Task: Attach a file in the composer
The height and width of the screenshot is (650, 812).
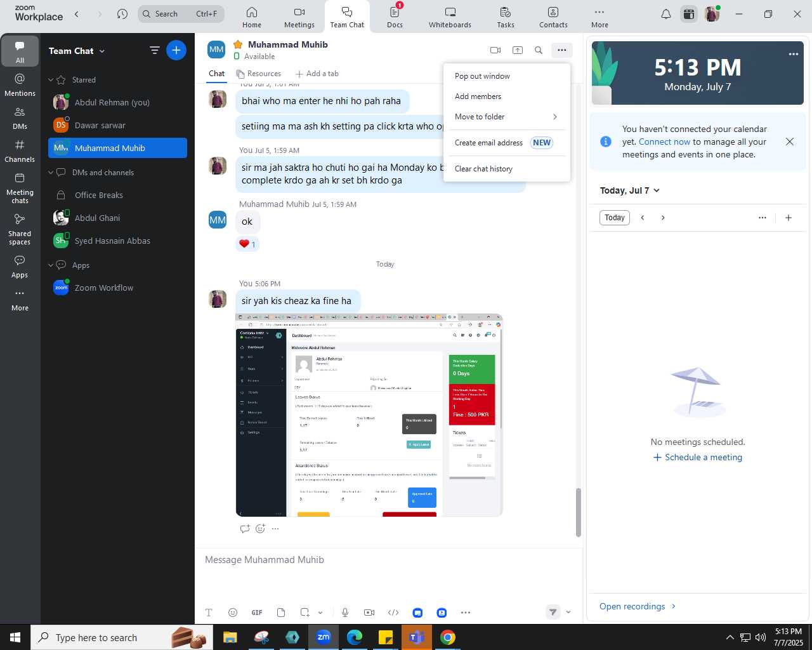Action: click(x=281, y=613)
